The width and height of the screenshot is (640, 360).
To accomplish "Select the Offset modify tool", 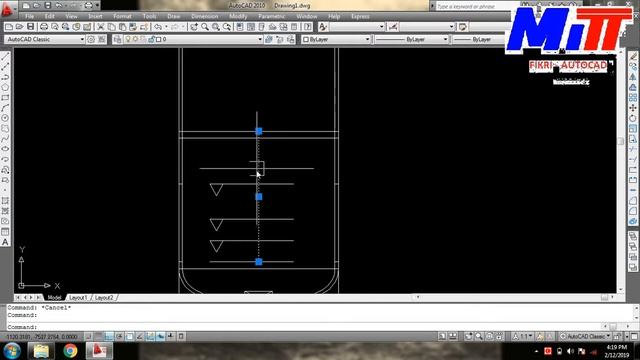I will click(633, 87).
